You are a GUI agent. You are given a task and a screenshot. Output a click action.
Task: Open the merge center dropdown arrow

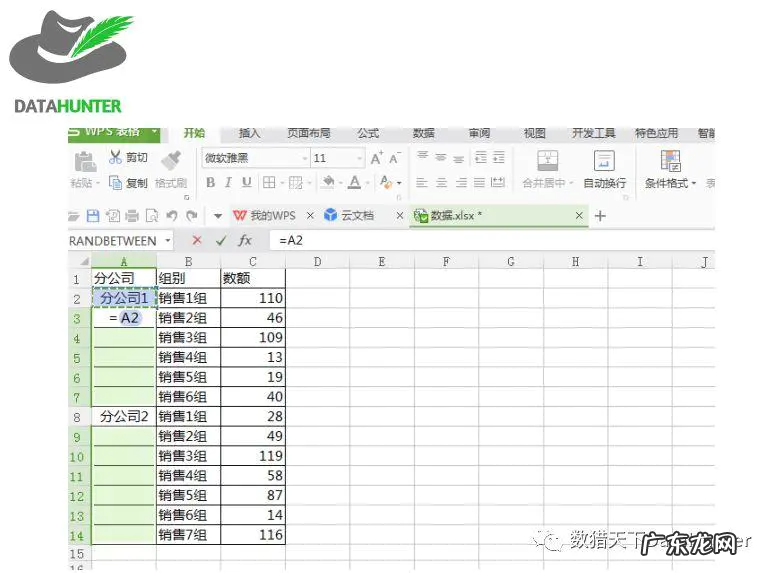click(571, 183)
